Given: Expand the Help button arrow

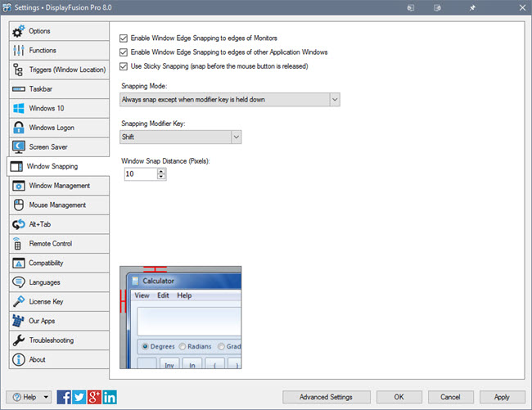Looking at the screenshot, I should [46, 397].
